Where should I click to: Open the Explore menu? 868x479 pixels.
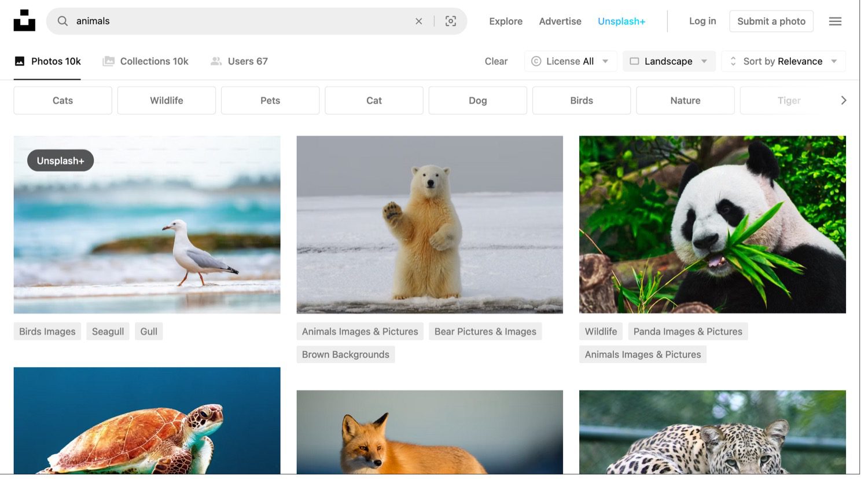(505, 21)
